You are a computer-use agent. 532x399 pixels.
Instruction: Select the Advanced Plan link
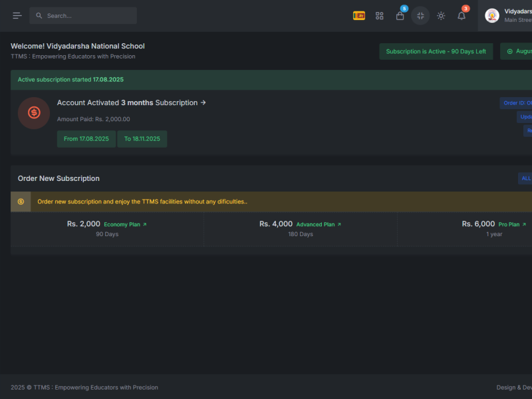[319, 225]
